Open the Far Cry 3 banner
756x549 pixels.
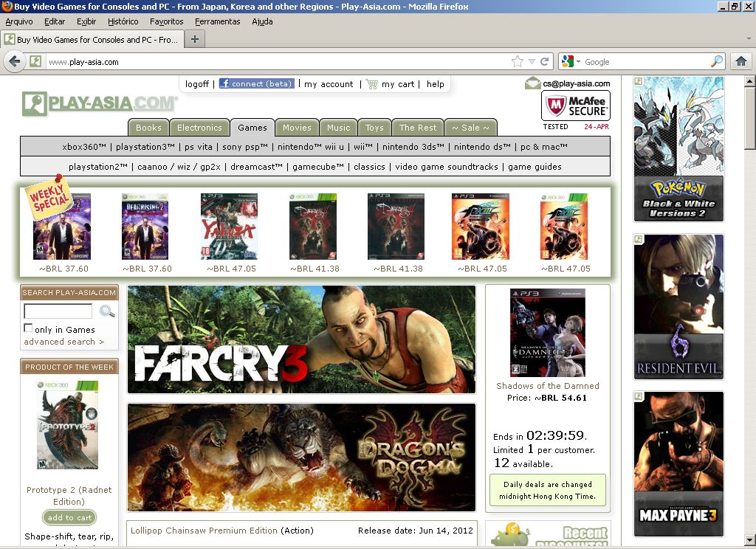pos(301,339)
